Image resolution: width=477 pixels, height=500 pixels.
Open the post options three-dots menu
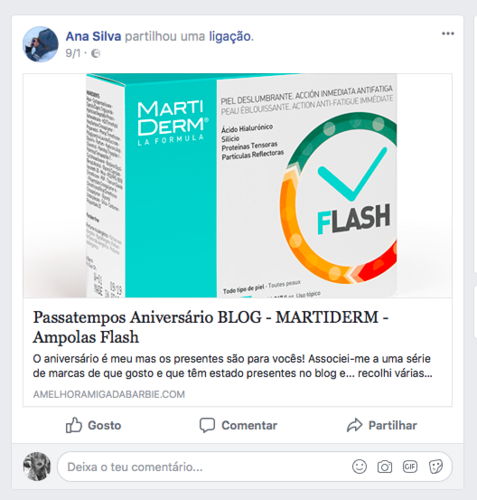click(448, 33)
